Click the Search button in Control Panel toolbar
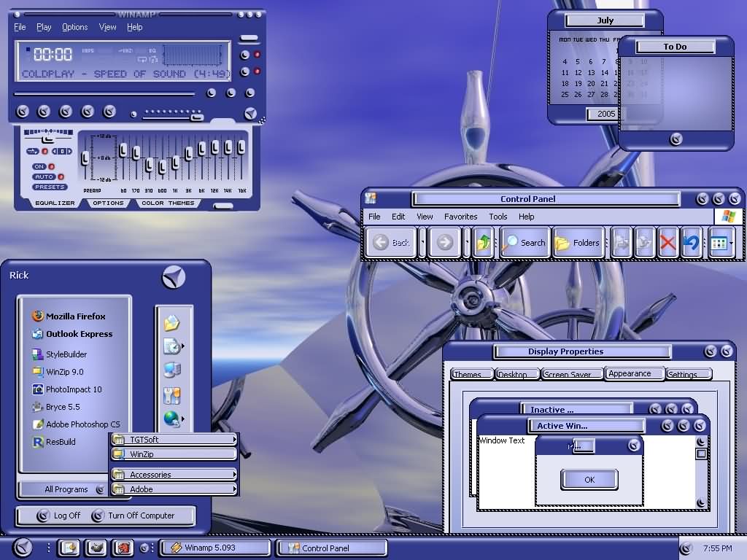The image size is (747, 560). pyautogui.click(x=525, y=243)
